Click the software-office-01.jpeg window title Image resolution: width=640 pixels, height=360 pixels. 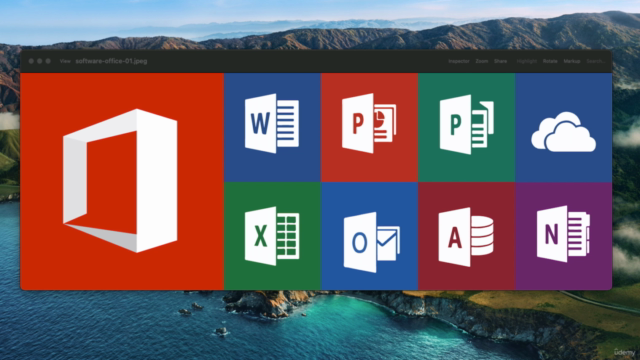111,61
